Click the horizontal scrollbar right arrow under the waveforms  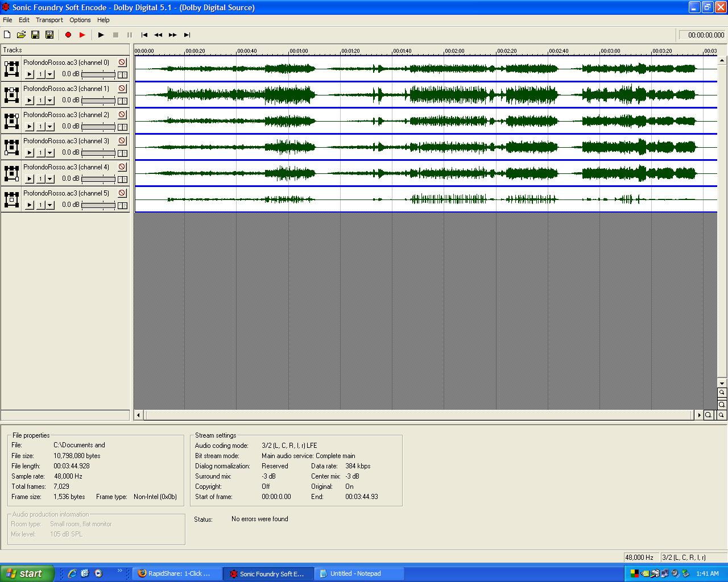(x=700, y=415)
